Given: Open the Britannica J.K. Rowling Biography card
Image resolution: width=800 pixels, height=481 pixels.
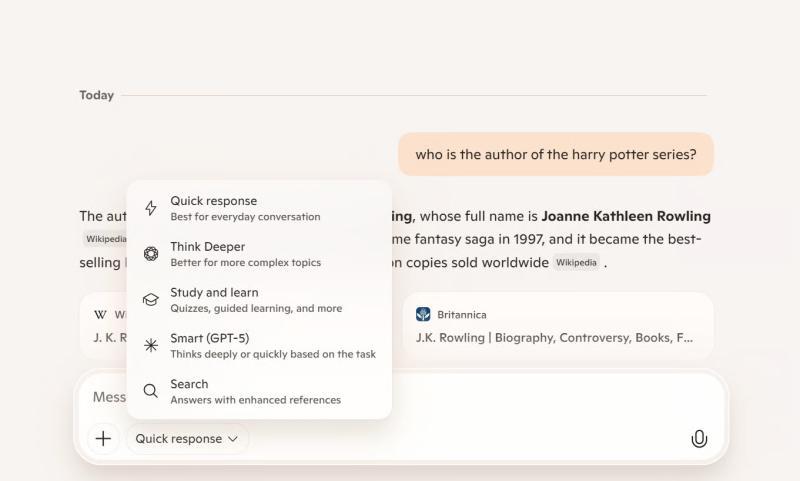Looking at the screenshot, I should [558, 326].
